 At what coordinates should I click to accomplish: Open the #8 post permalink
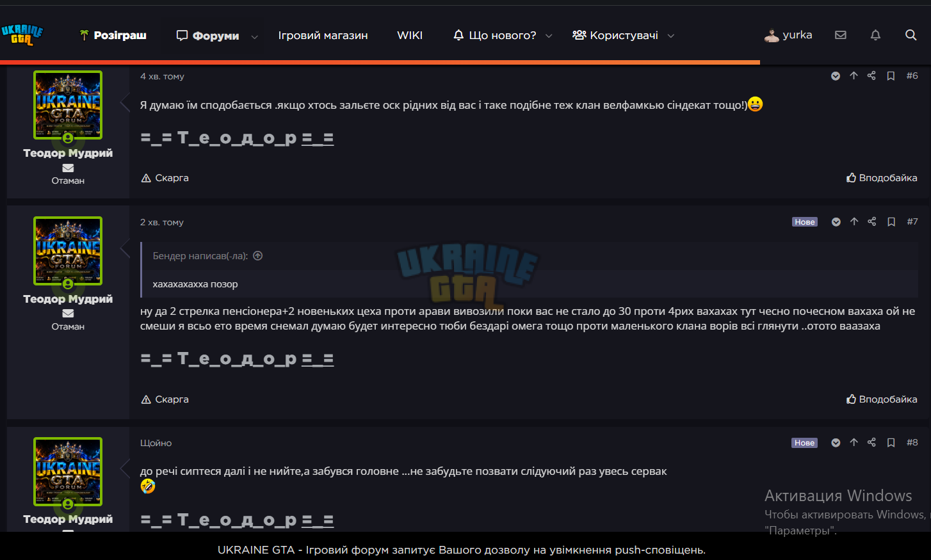[912, 442]
